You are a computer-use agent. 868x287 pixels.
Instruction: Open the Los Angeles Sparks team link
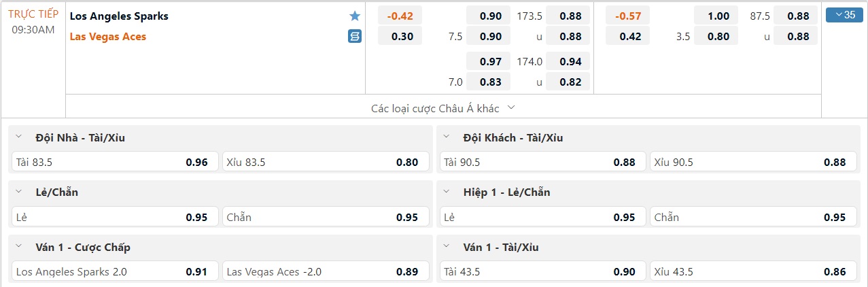pyautogui.click(x=119, y=16)
